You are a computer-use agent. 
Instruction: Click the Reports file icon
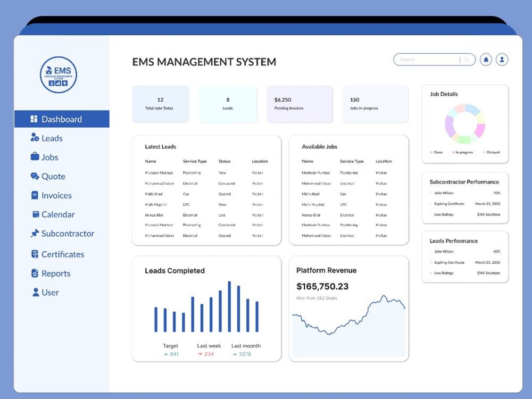pos(35,273)
